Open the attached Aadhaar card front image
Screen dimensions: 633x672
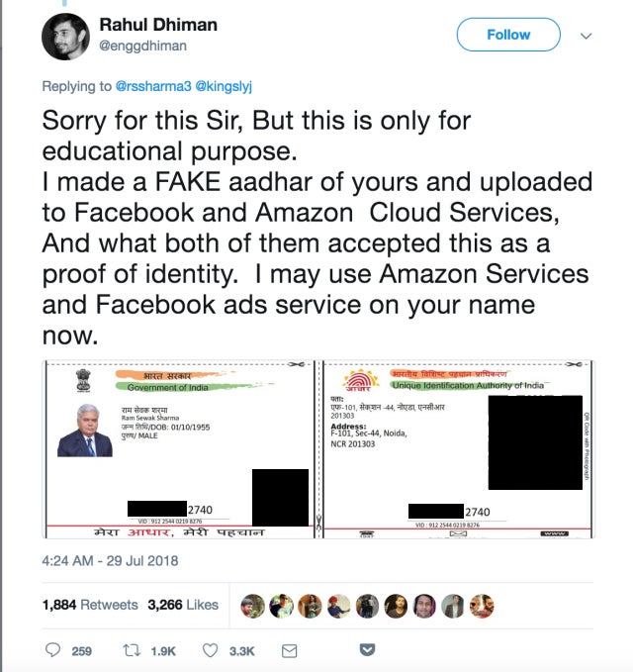179,449
